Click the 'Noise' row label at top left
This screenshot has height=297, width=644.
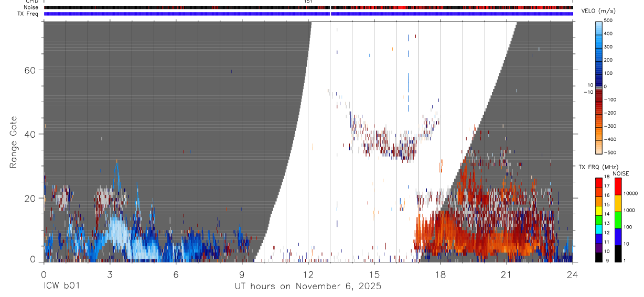pyautogui.click(x=31, y=7)
